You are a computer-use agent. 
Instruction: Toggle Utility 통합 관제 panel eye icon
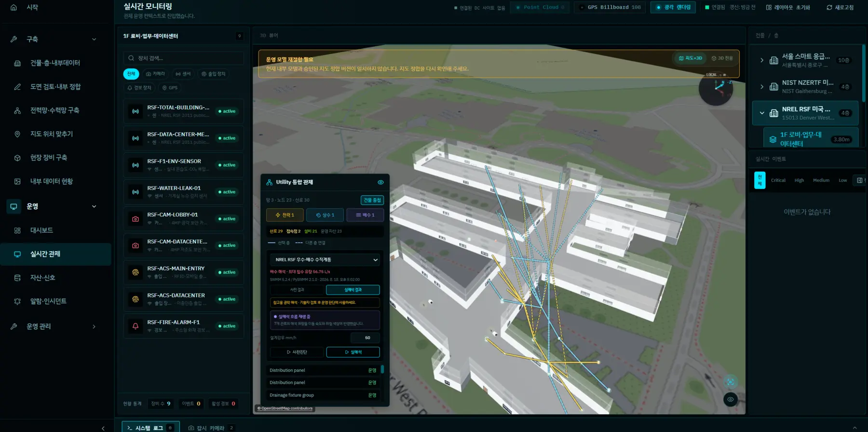pos(380,182)
